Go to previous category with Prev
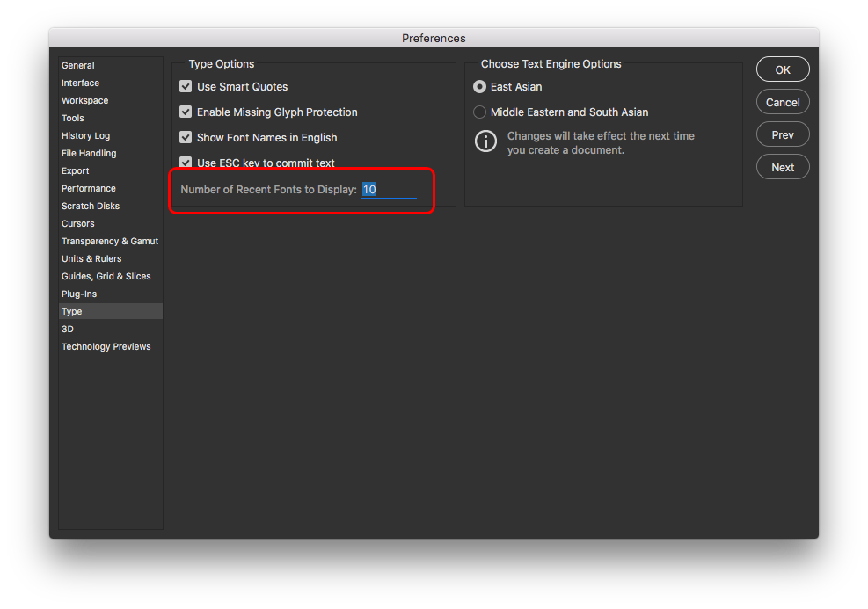This screenshot has height=609, width=868. (x=783, y=135)
